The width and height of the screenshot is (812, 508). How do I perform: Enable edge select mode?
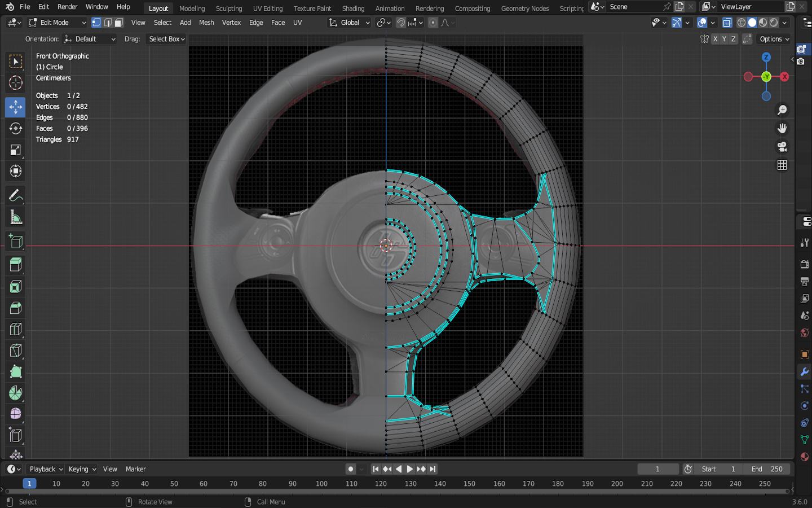click(x=108, y=23)
